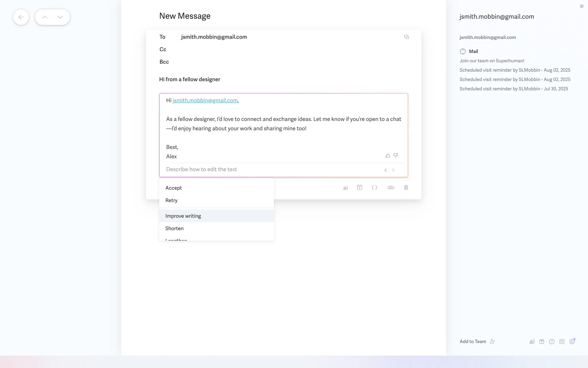The image size is (588, 368).
Task: Select Retry from the AI menu
Action: pyautogui.click(x=171, y=201)
